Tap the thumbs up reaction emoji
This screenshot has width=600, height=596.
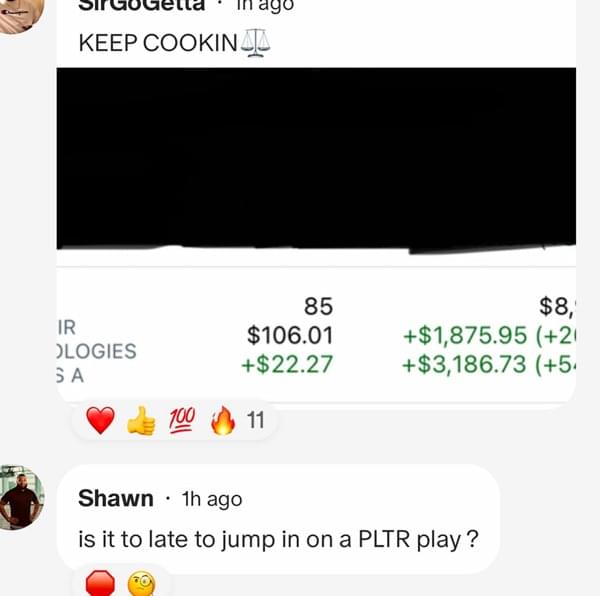pos(141,420)
